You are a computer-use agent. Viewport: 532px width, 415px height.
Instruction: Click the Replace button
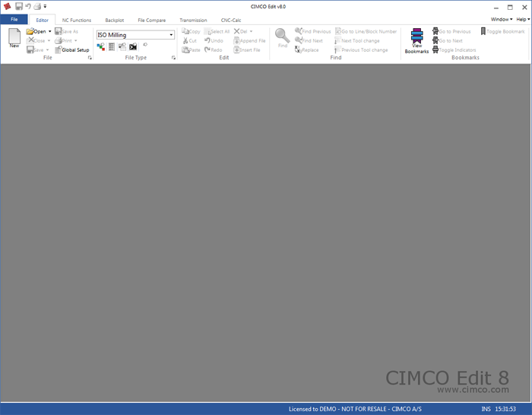click(x=307, y=50)
